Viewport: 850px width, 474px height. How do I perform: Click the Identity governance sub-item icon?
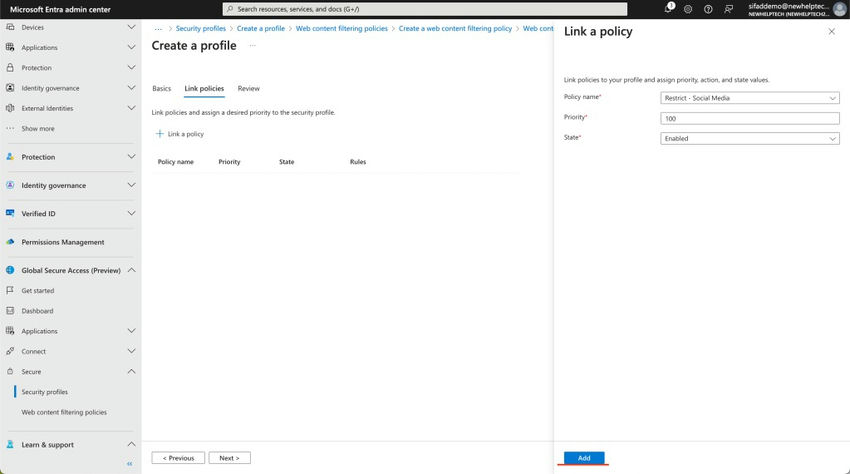[10, 88]
